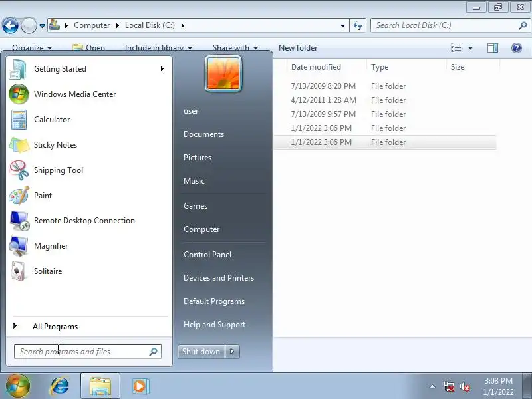Click Windows Explorer taskbar icon

tap(100, 386)
